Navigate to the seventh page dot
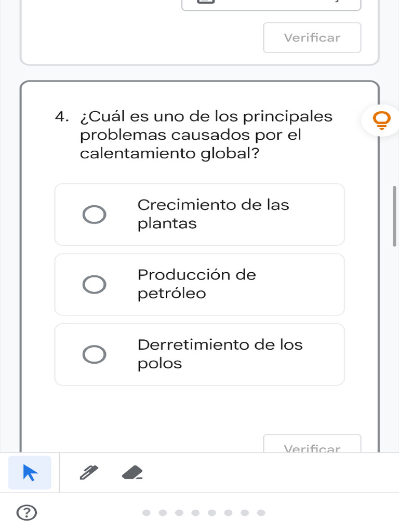Viewport: 399px width, 532px height. [245, 513]
